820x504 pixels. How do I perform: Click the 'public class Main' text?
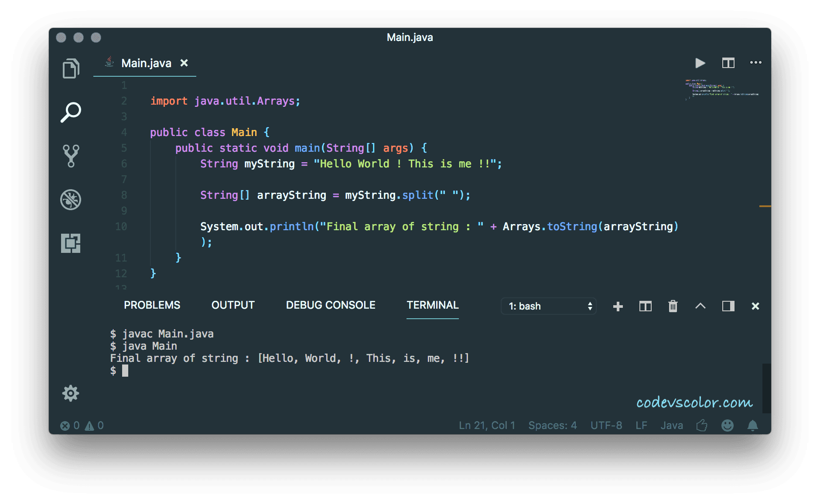point(204,133)
